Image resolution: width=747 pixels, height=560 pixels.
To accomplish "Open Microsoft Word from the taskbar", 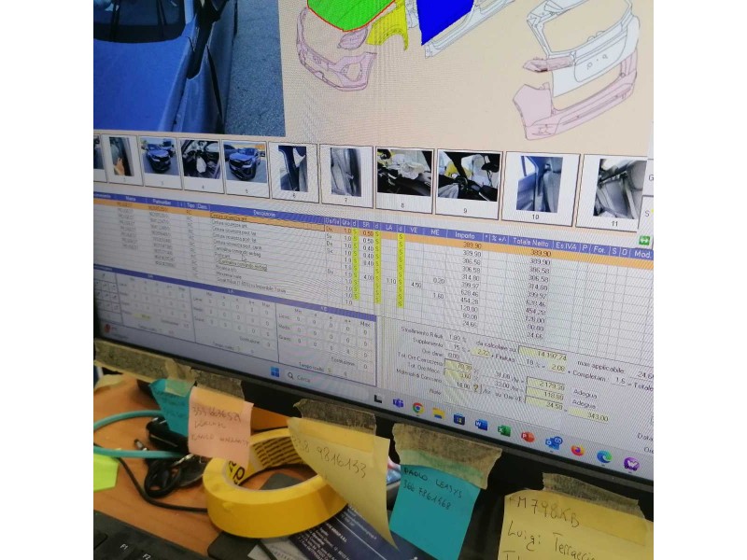I will click(x=481, y=424).
